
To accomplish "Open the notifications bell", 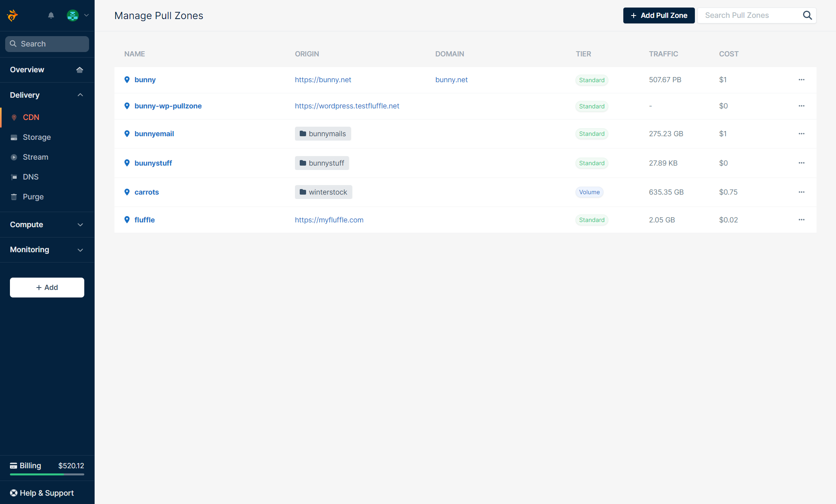I will point(51,15).
